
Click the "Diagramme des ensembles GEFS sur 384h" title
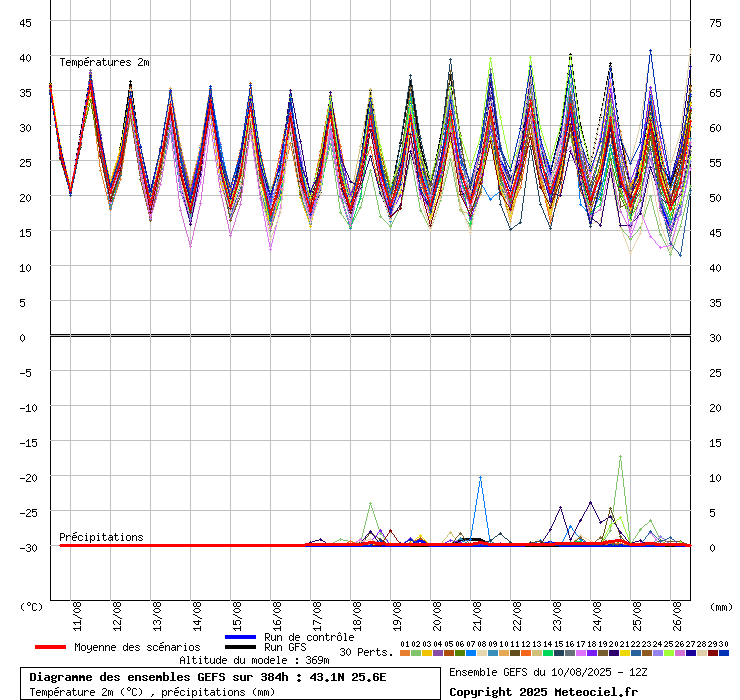[x=159, y=677]
